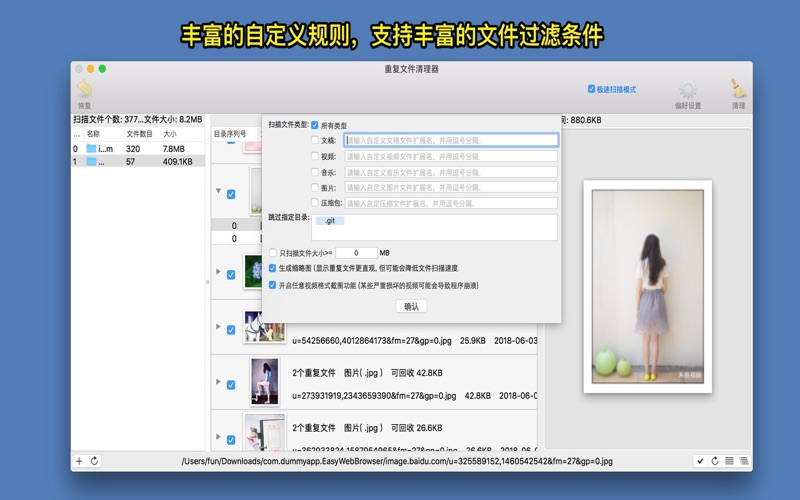Enable 只扫描文件大小>= checkbox
The height and width of the screenshot is (500, 800).
(x=273, y=253)
